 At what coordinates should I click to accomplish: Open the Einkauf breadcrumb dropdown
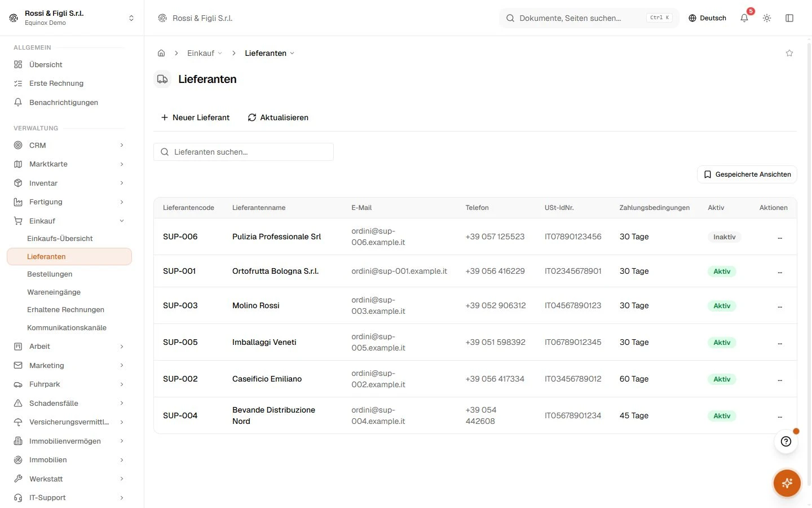click(205, 53)
